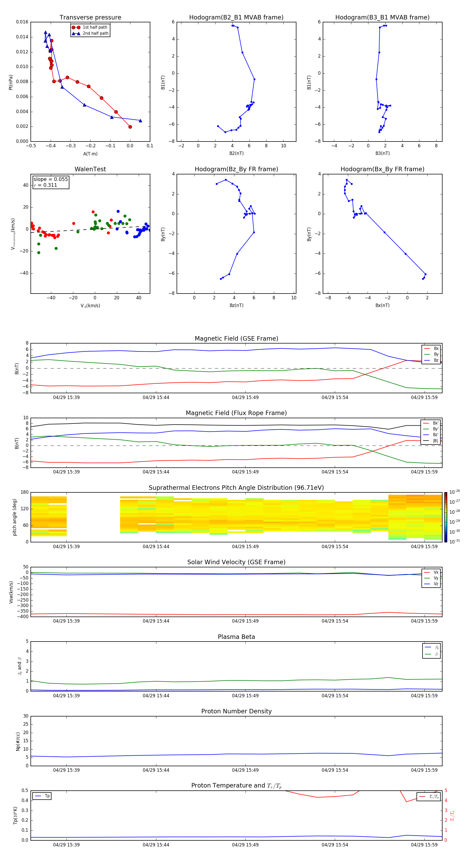This screenshot has height=868, width=473.
Task: Click the 'Vx' velocity legend entry
Action: click(x=431, y=572)
